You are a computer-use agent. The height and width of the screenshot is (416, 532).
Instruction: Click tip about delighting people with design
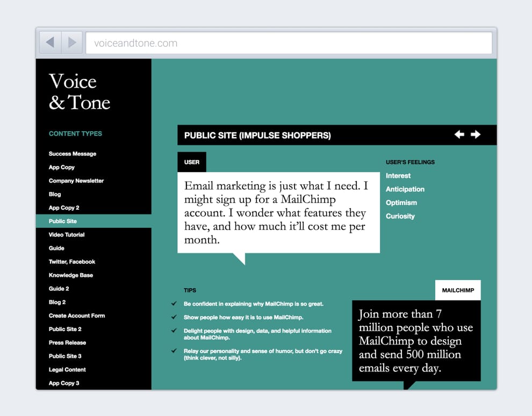257,334
